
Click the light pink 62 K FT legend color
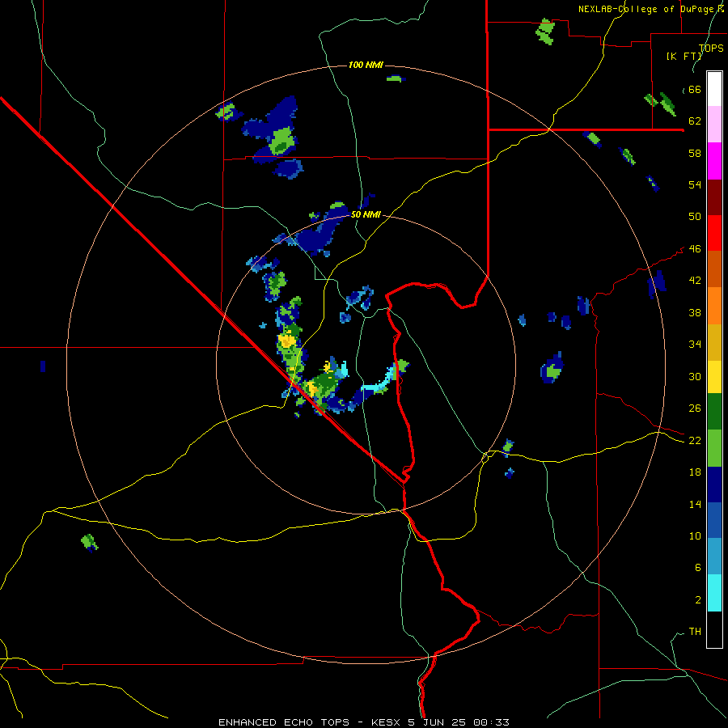[714, 125]
